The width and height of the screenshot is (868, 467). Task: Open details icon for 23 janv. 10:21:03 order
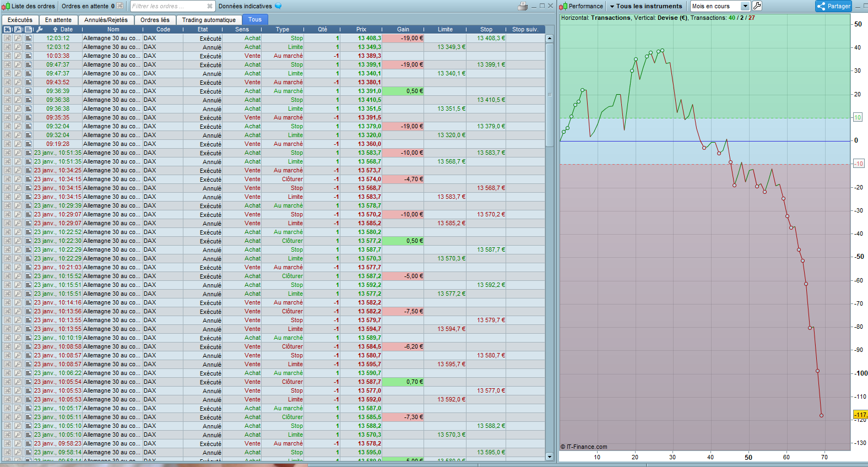click(28, 267)
